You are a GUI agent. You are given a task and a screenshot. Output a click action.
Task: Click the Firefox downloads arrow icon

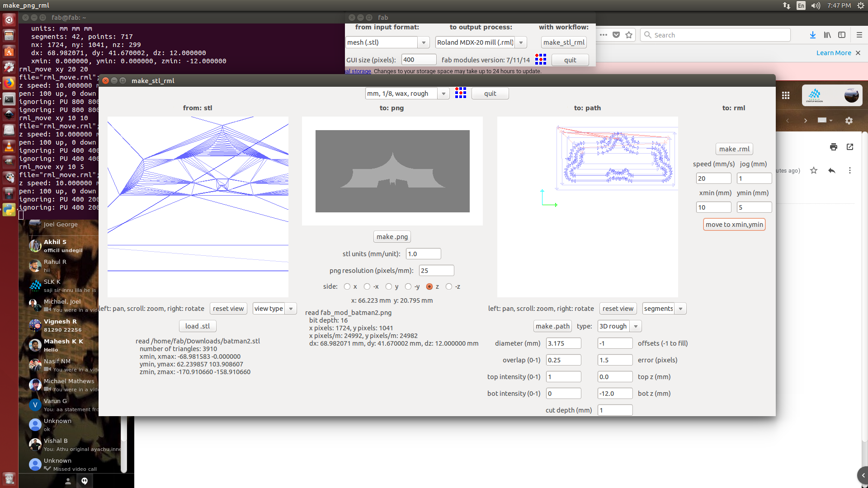[x=812, y=35]
